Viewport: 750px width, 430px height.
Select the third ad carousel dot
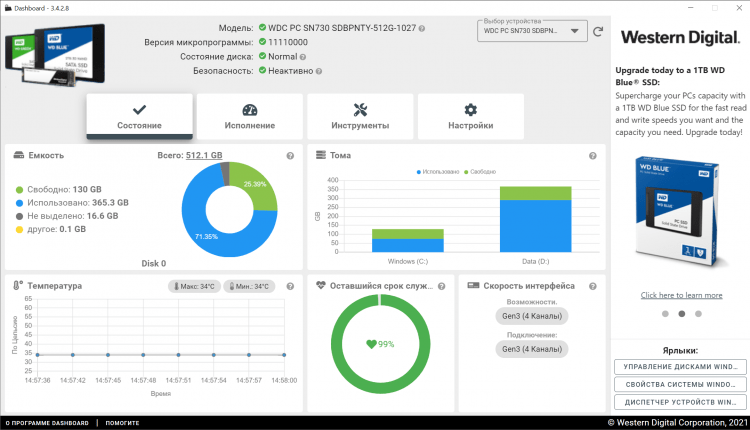(699, 313)
